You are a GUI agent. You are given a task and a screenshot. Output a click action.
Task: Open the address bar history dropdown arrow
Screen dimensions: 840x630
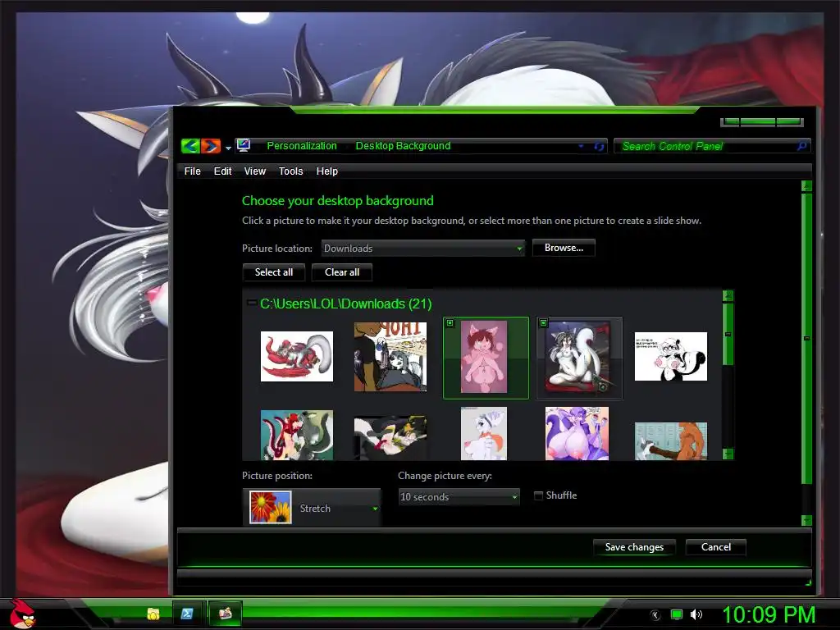click(x=581, y=146)
